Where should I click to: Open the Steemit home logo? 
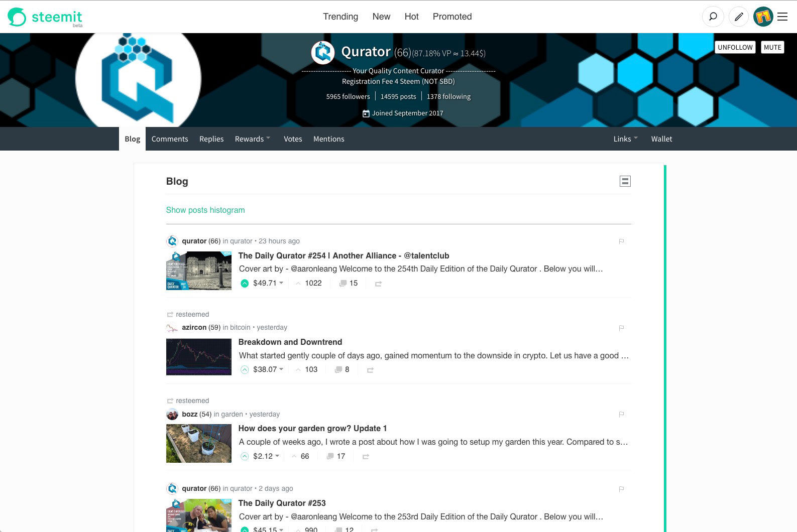45,17
